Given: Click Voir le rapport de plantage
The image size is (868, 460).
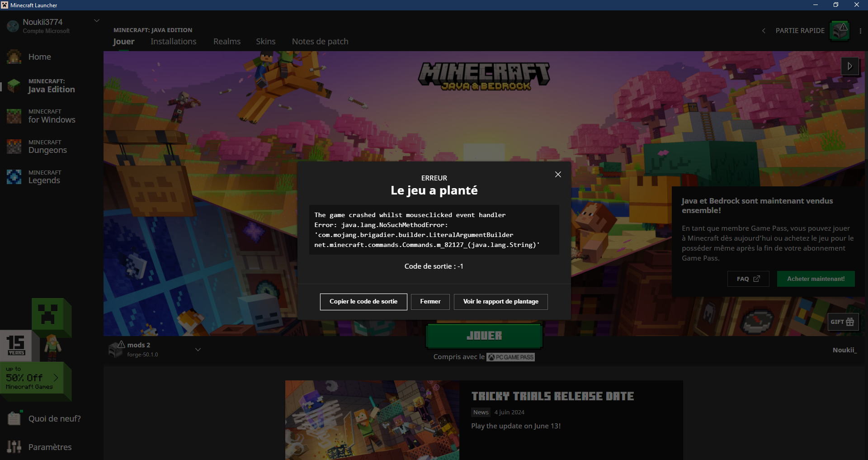Looking at the screenshot, I should pyautogui.click(x=501, y=302).
